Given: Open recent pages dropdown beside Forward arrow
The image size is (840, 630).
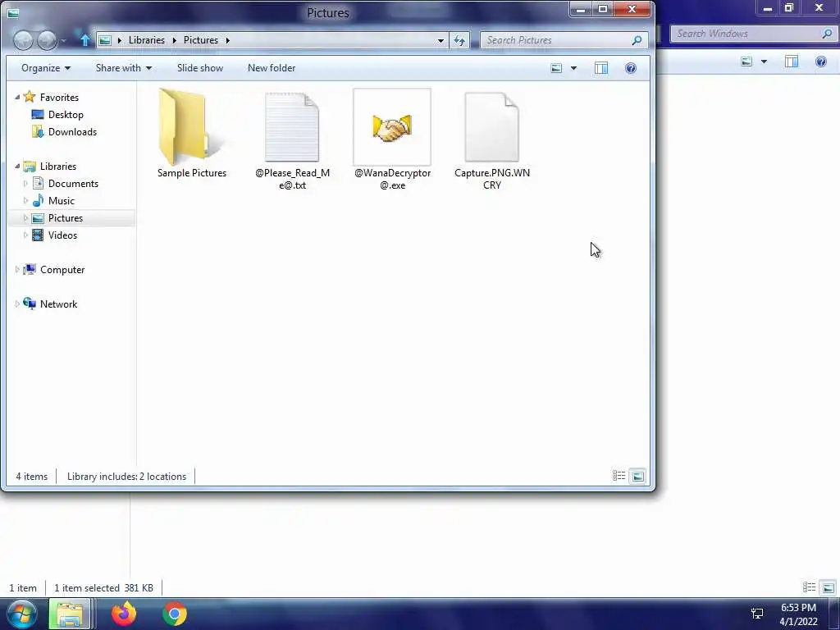Looking at the screenshot, I should click(64, 41).
